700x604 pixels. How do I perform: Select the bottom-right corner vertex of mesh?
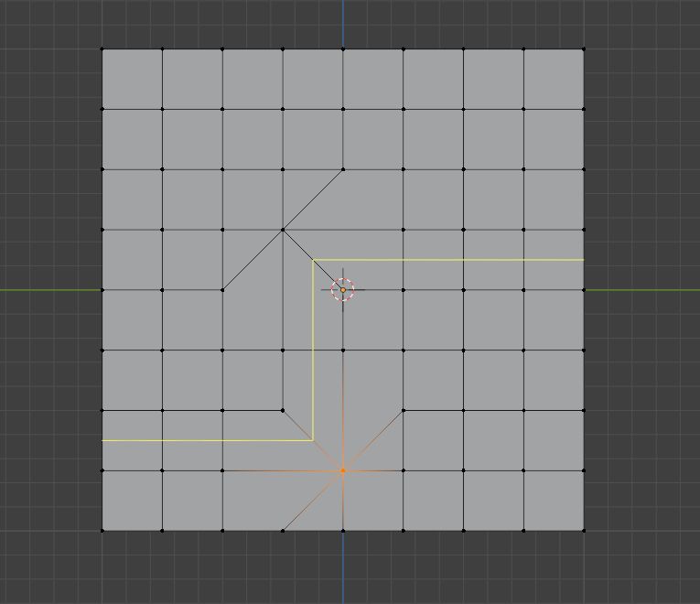click(x=584, y=531)
